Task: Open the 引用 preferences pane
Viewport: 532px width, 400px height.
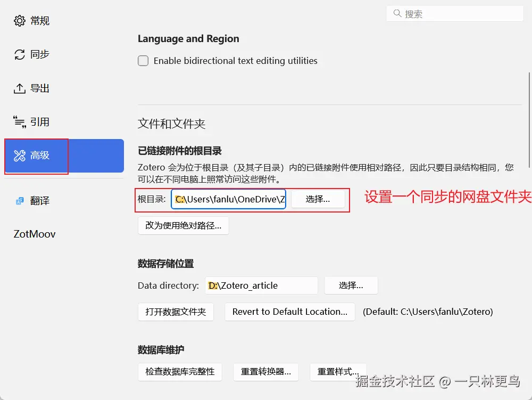Action: (x=64, y=122)
